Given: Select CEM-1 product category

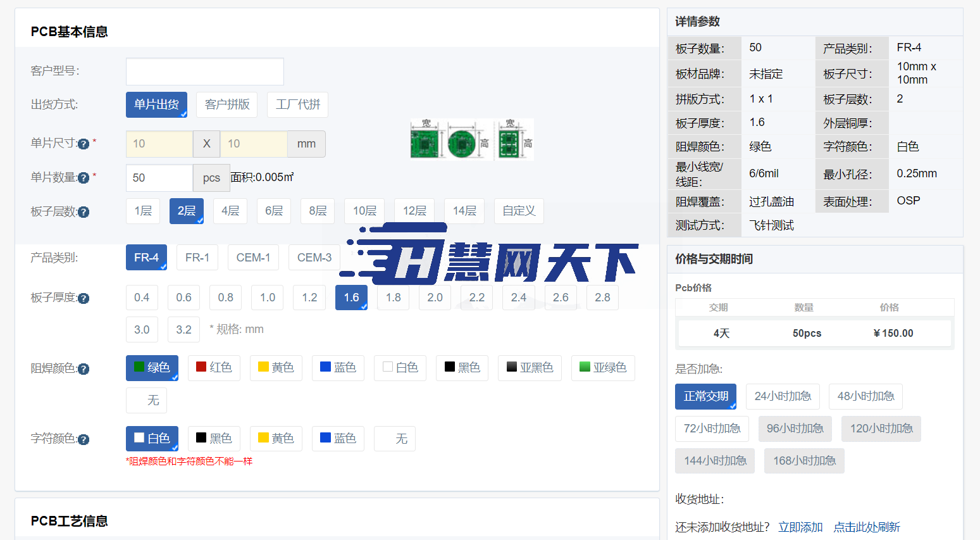Looking at the screenshot, I should [253, 258].
